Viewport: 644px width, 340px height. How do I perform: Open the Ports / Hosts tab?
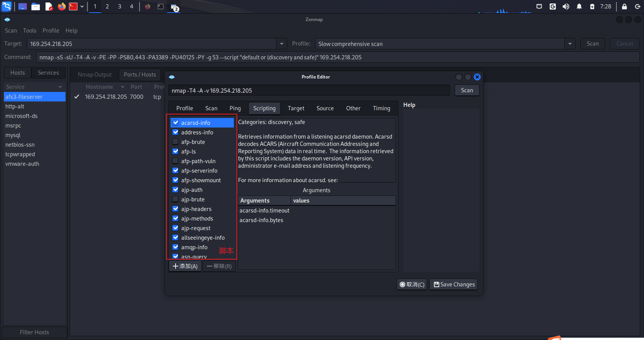[140, 75]
